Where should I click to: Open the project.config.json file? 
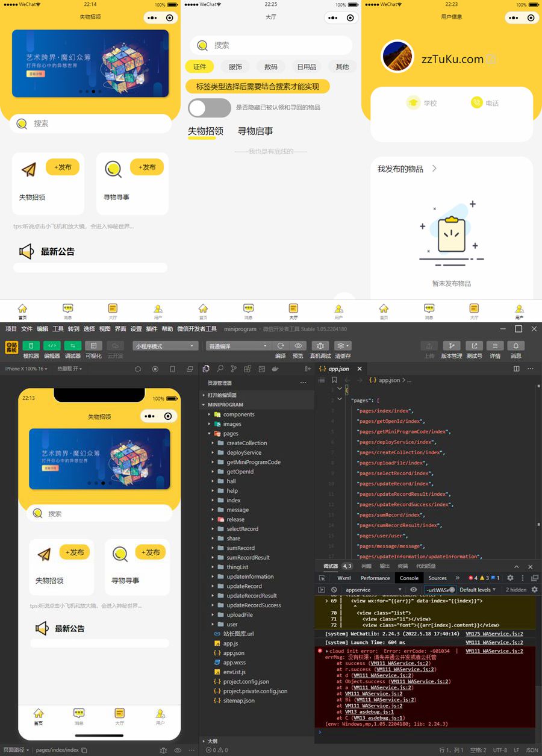pos(246,681)
